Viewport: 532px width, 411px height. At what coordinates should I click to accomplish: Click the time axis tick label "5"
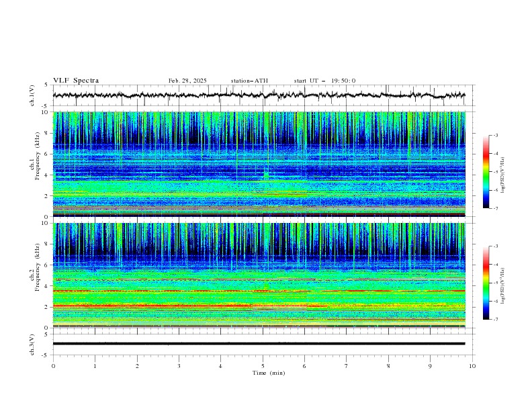click(x=263, y=366)
